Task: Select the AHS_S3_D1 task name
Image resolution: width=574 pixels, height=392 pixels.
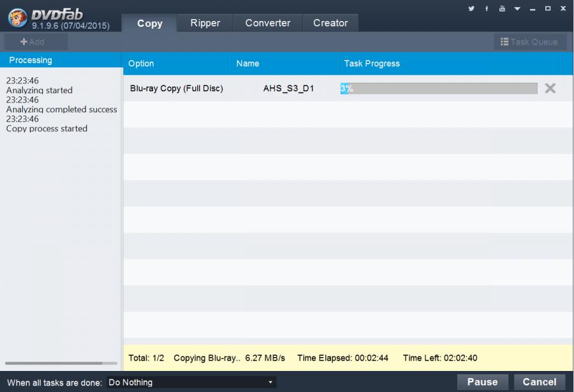Action: [288, 89]
